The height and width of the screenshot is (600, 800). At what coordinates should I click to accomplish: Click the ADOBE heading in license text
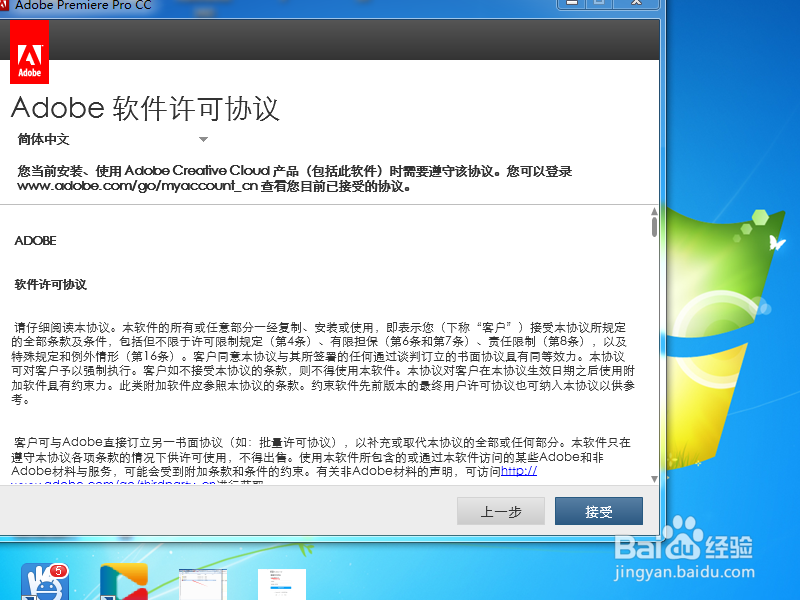pos(35,241)
